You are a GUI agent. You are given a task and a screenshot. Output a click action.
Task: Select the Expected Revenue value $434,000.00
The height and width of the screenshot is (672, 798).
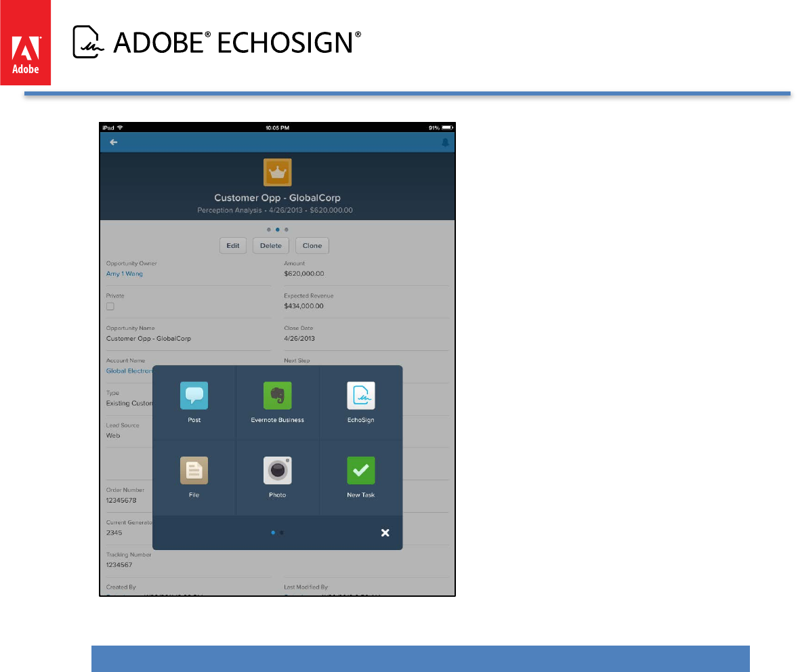304,306
